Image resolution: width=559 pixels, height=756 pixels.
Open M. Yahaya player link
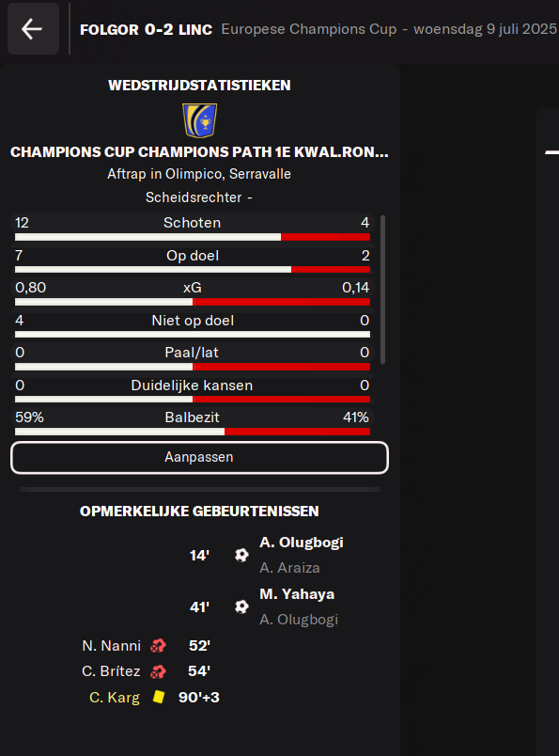click(x=297, y=594)
